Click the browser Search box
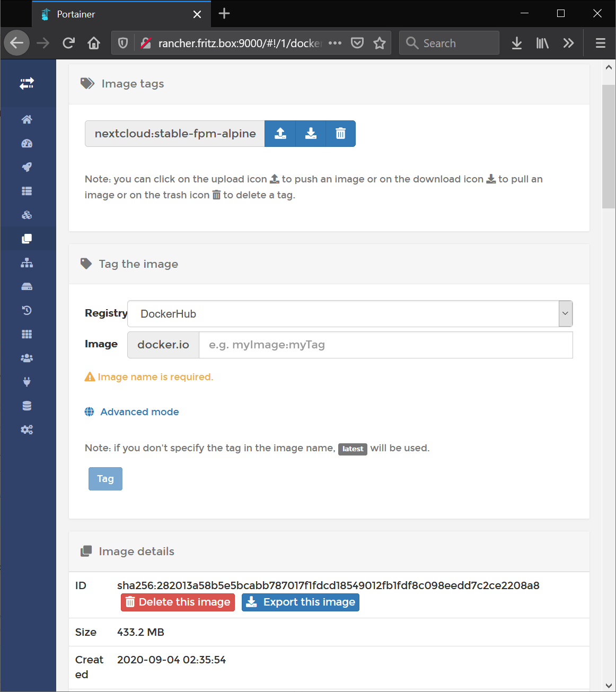This screenshot has height=692, width=616. coord(449,43)
